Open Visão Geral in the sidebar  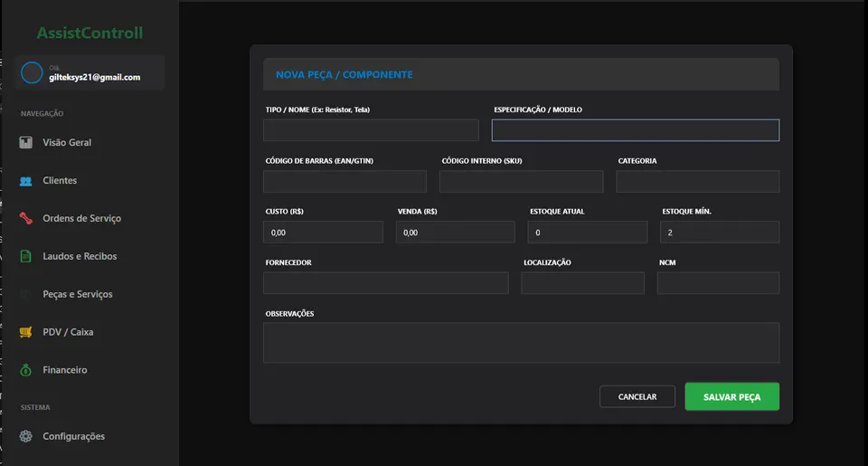[67, 142]
